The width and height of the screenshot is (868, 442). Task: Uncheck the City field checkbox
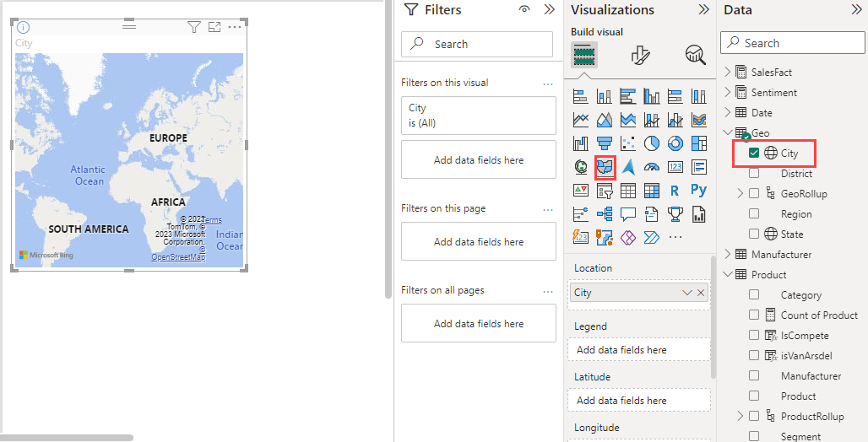click(x=754, y=153)
